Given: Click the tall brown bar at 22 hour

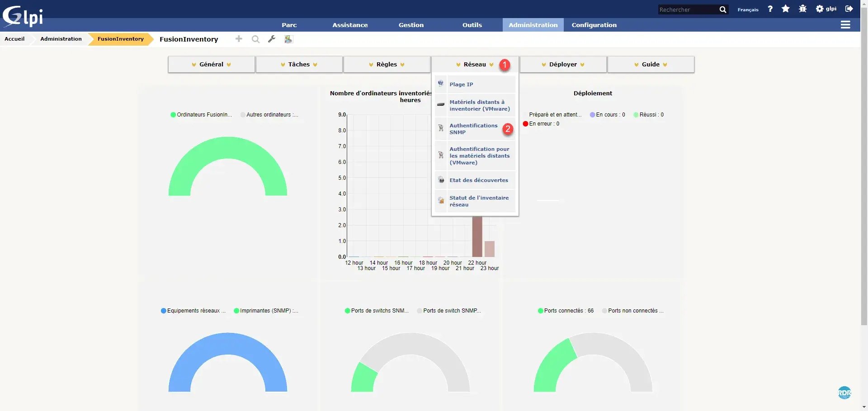Looking at the screenshot, I should (477, 236).
